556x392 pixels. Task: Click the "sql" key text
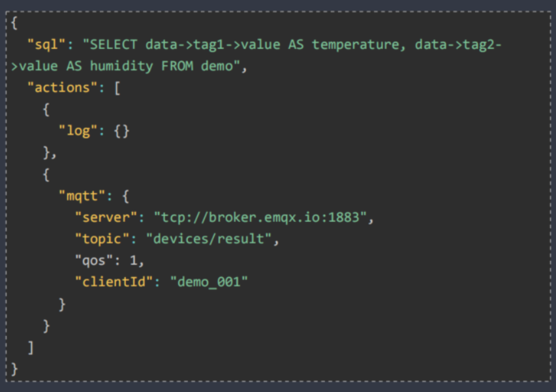(x=46, y=45)
